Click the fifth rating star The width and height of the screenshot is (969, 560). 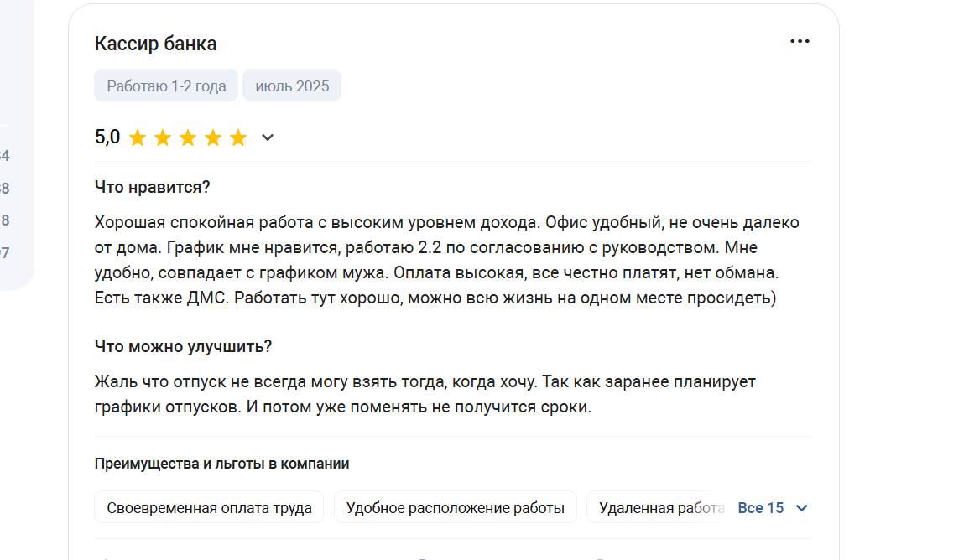pos(238,137)
